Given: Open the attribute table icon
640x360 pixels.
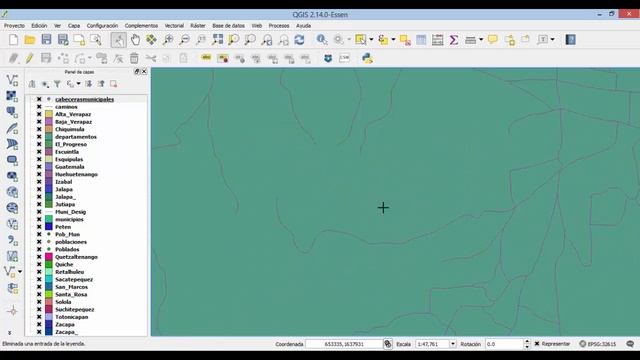Looking at the screenshot, I should (x=421, y=40).
